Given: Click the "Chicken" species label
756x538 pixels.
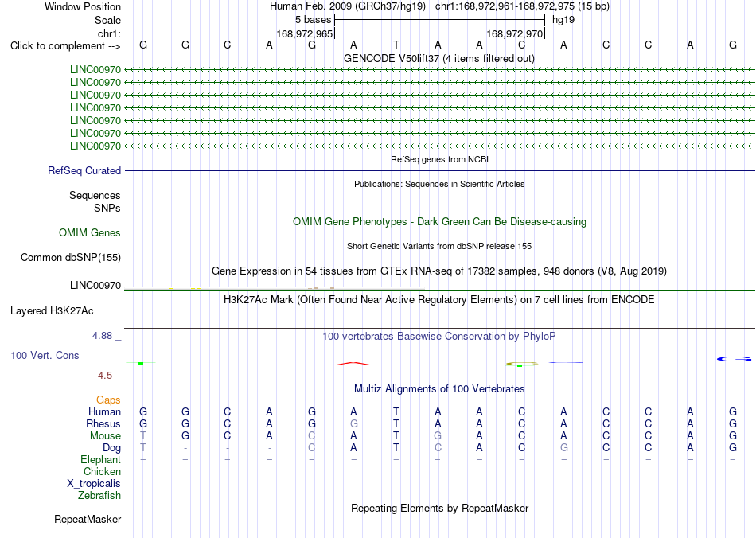Looking at the screenshot, I should [102, 471].
